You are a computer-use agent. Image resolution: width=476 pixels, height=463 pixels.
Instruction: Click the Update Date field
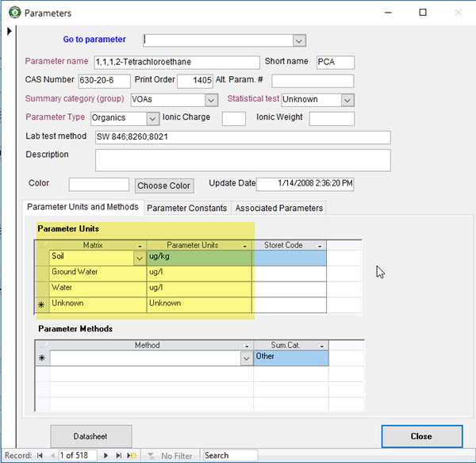pos(305,184)
